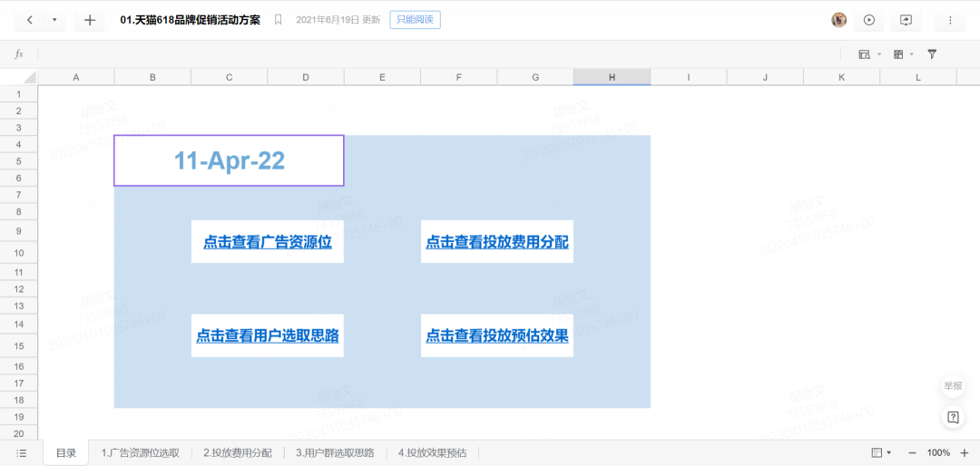Open the help question mark icon
This screenshot has height=466, width=980.
pos(953,417)
